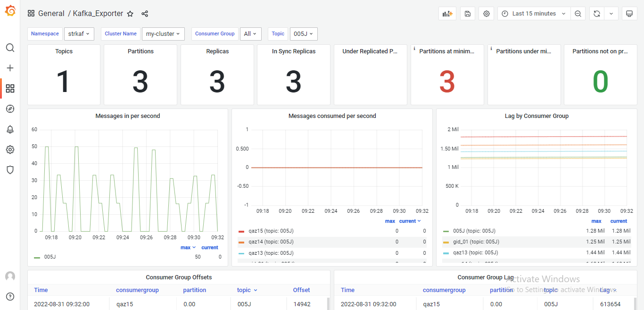Screen dimensions: 644x310
Task: Open the Consumer Group All dropdown
Action: point(250,34)
